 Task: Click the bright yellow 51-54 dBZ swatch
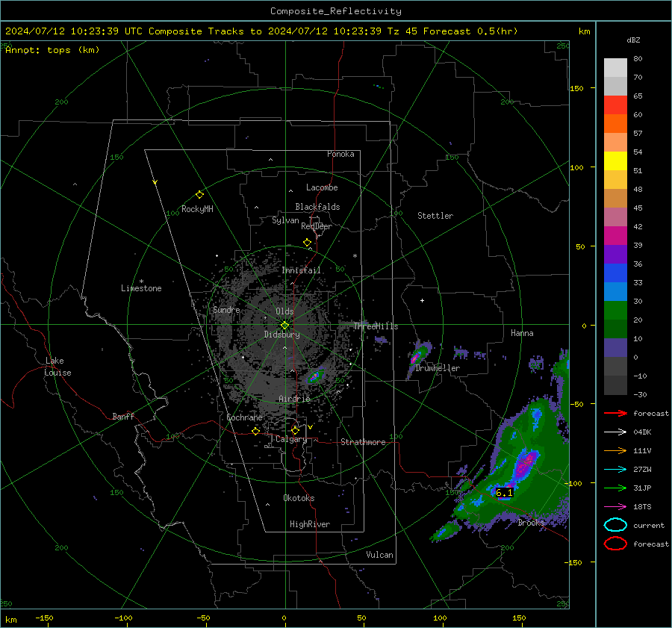(615, 161)
